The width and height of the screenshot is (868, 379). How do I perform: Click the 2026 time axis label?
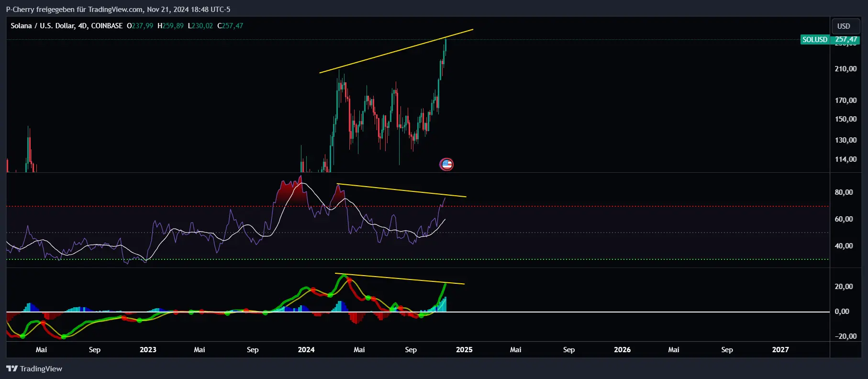[622, 350]
